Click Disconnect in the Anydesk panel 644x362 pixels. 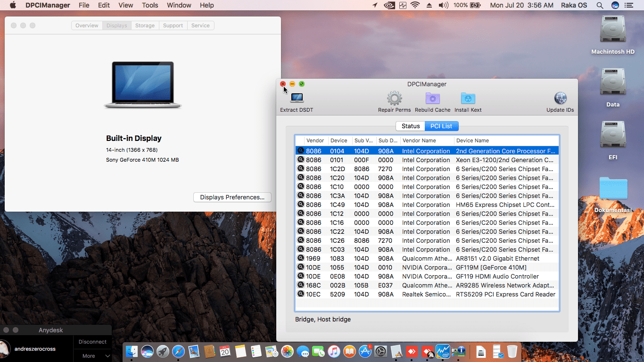pyautogui.click(x=92, y=342)
